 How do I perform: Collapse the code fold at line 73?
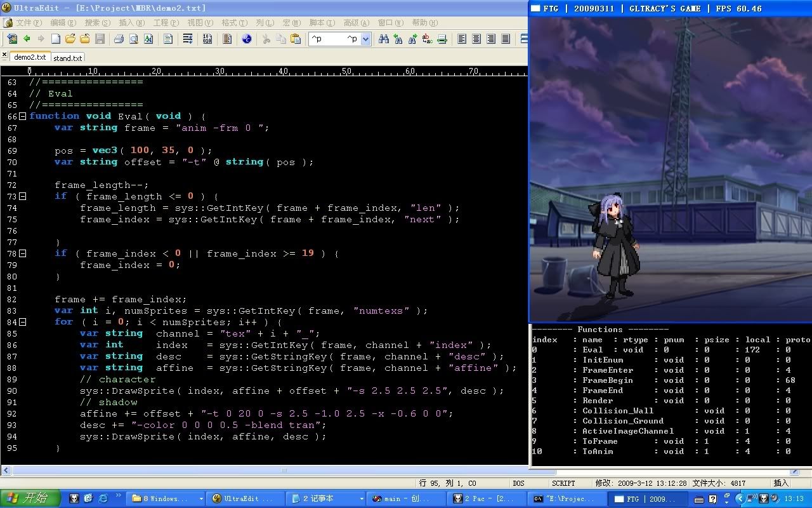23,196
